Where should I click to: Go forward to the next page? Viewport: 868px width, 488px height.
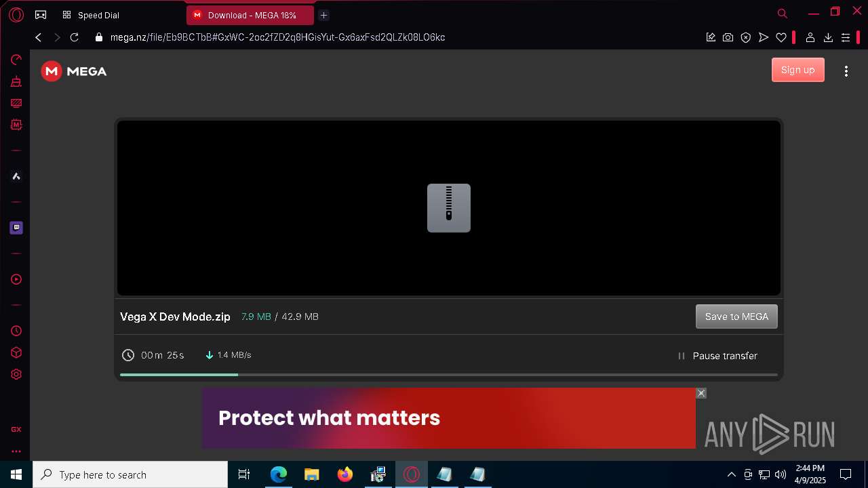tap(57, 37)
